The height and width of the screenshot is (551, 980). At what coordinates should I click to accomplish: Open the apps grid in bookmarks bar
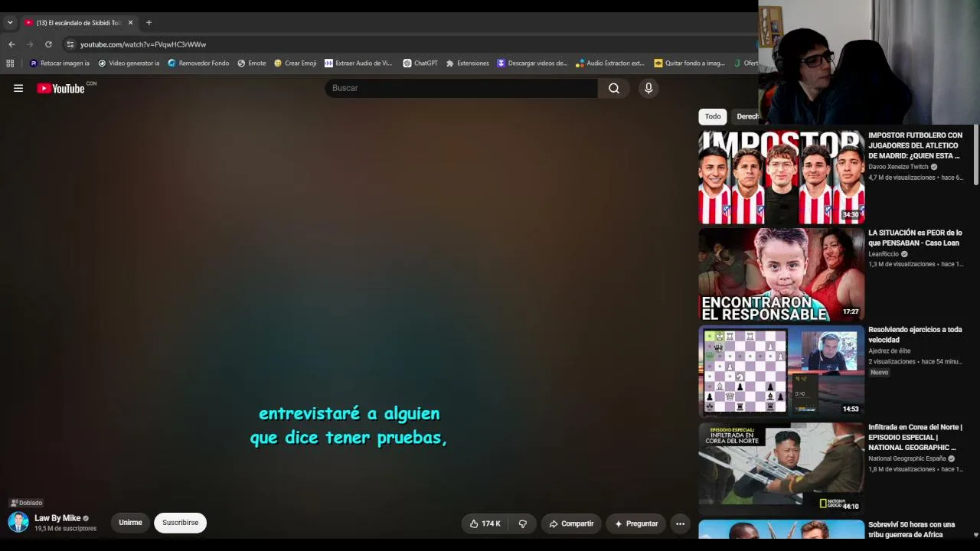tap(10, 64)
